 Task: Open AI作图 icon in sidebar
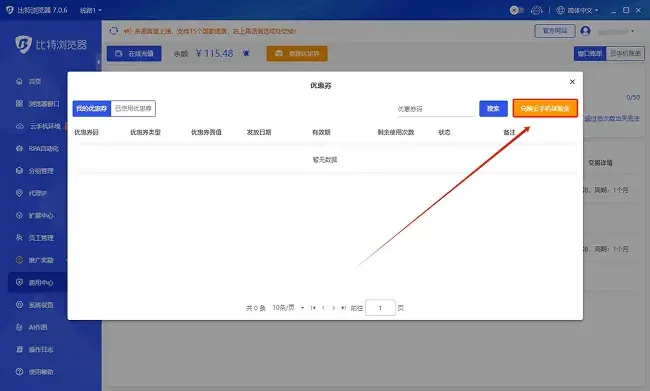[x=19, y=327]
